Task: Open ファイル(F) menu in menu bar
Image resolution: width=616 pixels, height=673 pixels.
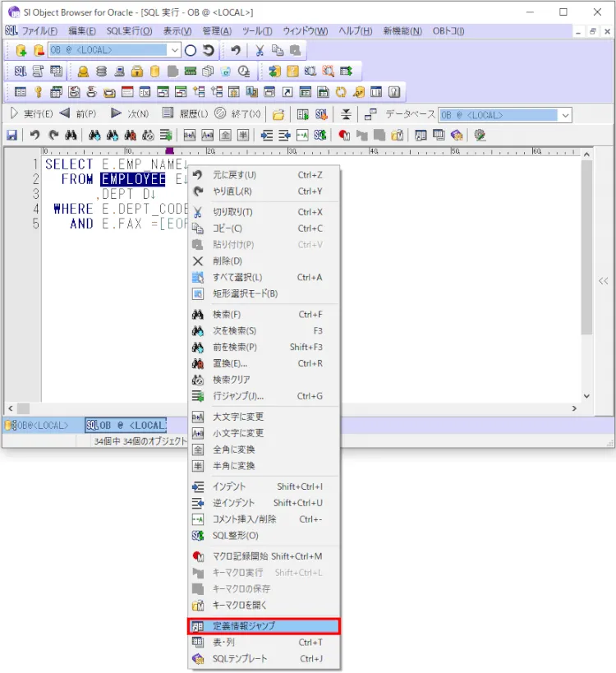Action: coord(39,31)
